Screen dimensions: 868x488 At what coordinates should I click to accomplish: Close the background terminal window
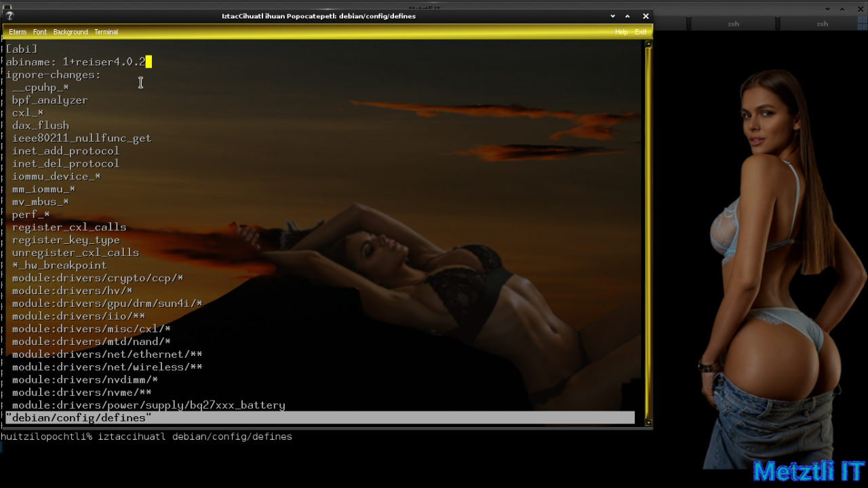coord(859,9)
